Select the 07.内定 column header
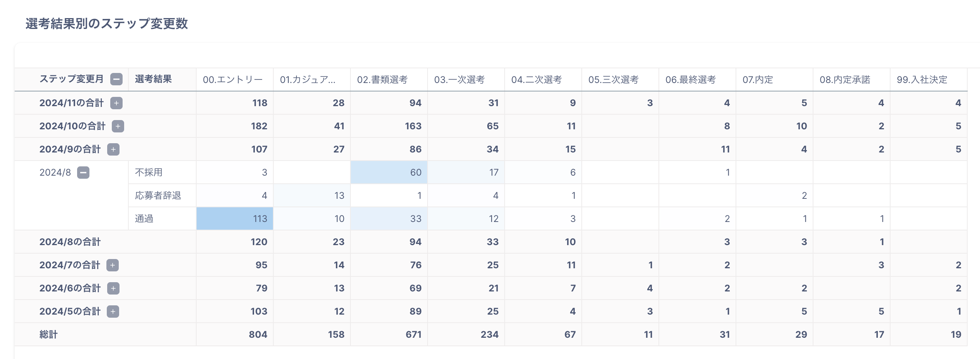980x359 pixels. (x=758, y=80)
